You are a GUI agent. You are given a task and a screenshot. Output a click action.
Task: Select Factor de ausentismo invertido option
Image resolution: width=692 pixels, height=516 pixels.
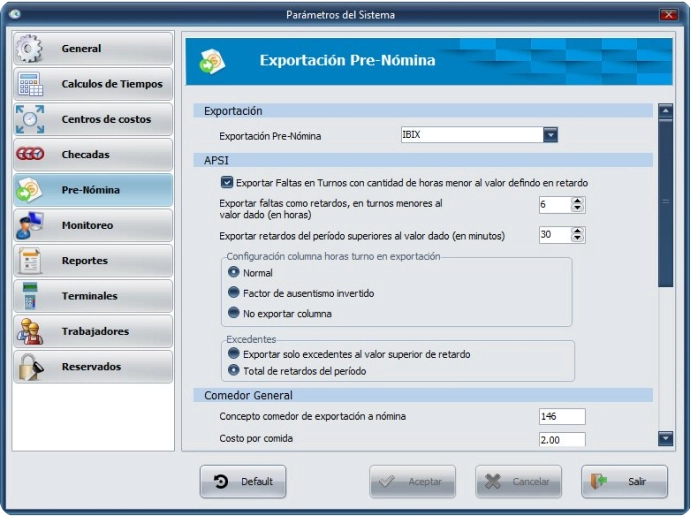(234, 293)
